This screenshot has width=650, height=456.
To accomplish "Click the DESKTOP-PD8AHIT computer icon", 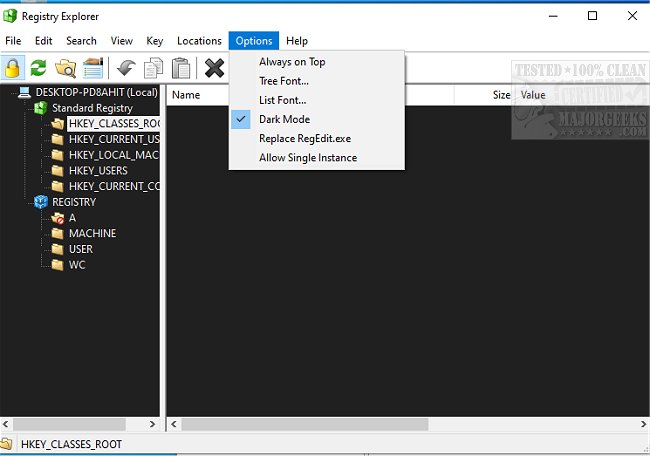I will click(24, 92).
